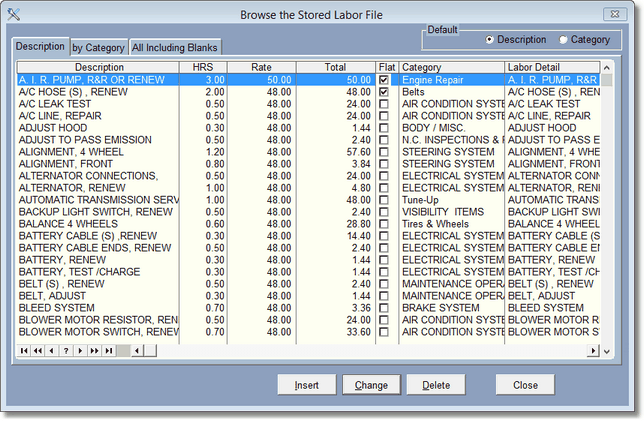Click horizontal scroll right arrow
Viewport: 644px width, 421px height.
(593, 350)
